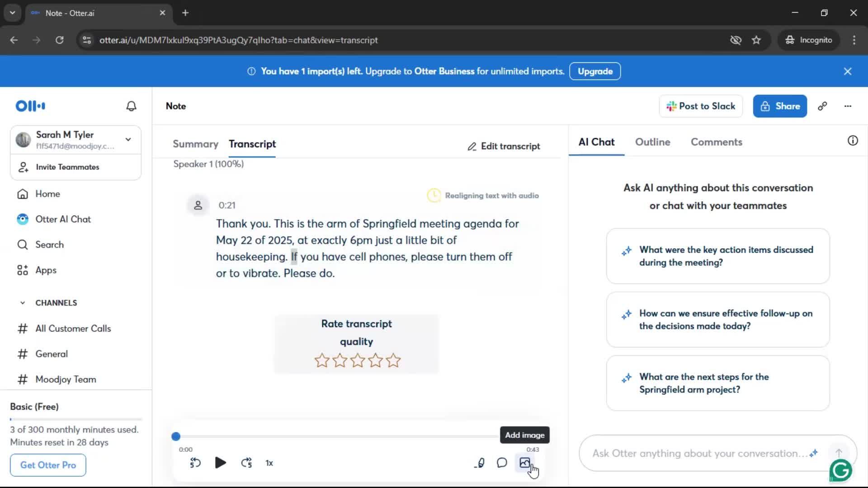868x488 pixels.
Task: Copy the note link with the chain icon
Action: (x=822, y=106)
